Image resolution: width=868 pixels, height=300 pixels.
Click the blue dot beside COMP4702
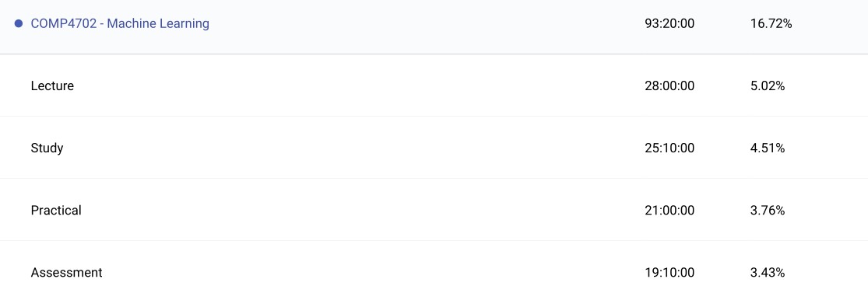click(x=18, y=24)
